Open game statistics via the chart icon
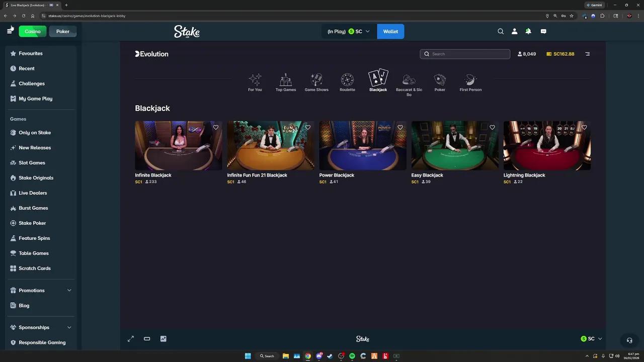This screenshot has height=362, width=644. coord(163,338)
